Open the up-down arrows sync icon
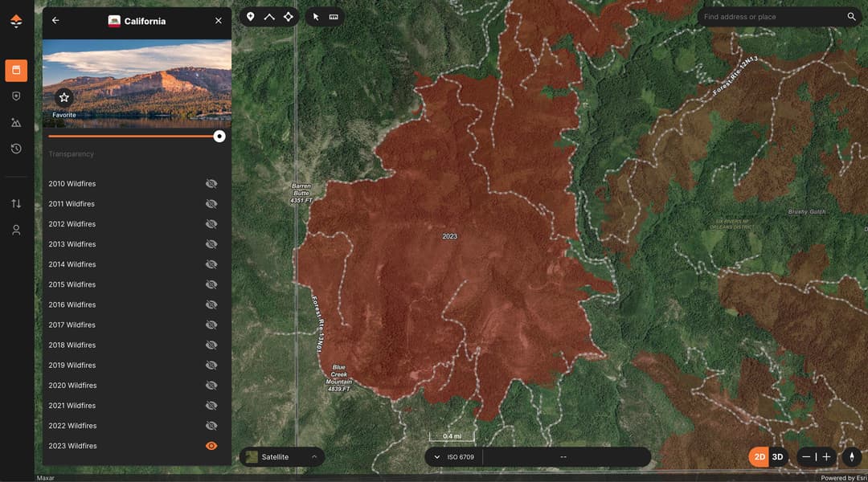The height and width of the screenshot is (482, 868). (x=16, y=204)
